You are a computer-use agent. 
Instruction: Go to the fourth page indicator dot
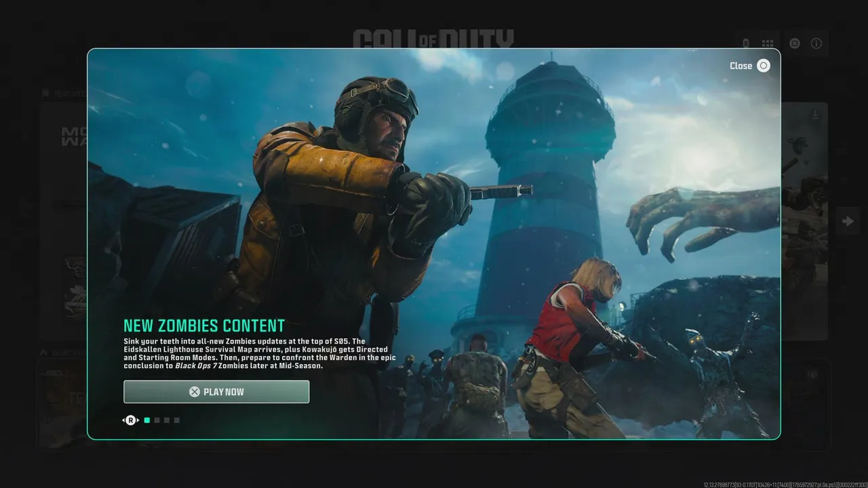coord(177,420)
